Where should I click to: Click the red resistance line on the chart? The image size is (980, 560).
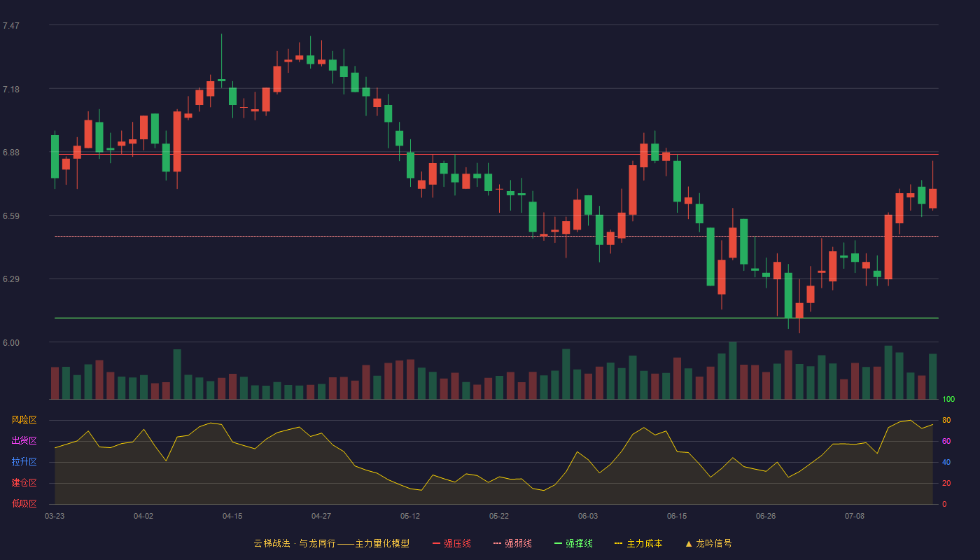pyautogui.click(x=496, y=154)
